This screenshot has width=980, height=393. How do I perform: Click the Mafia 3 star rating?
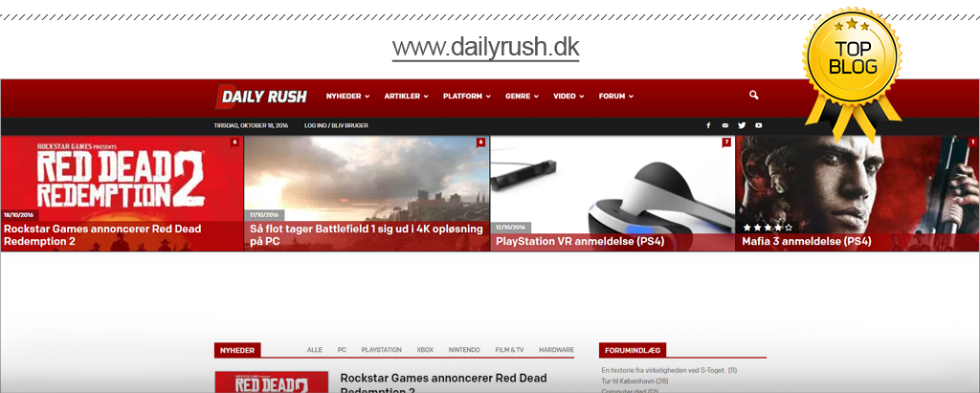[768, 228]
